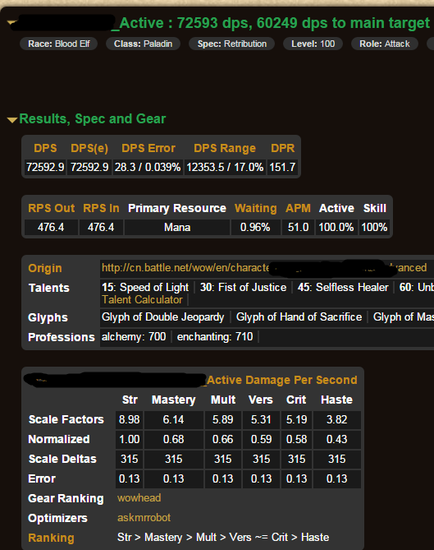Click the 0.43 normalized Haste value
The image size is (434, 550).
coord(337,439)
